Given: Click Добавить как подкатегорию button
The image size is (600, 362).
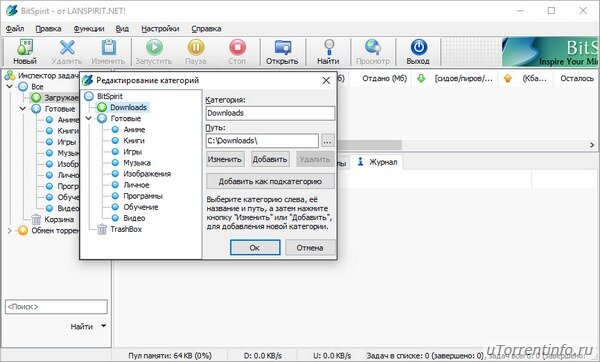Looking at the screenshot, I should 270,181.
